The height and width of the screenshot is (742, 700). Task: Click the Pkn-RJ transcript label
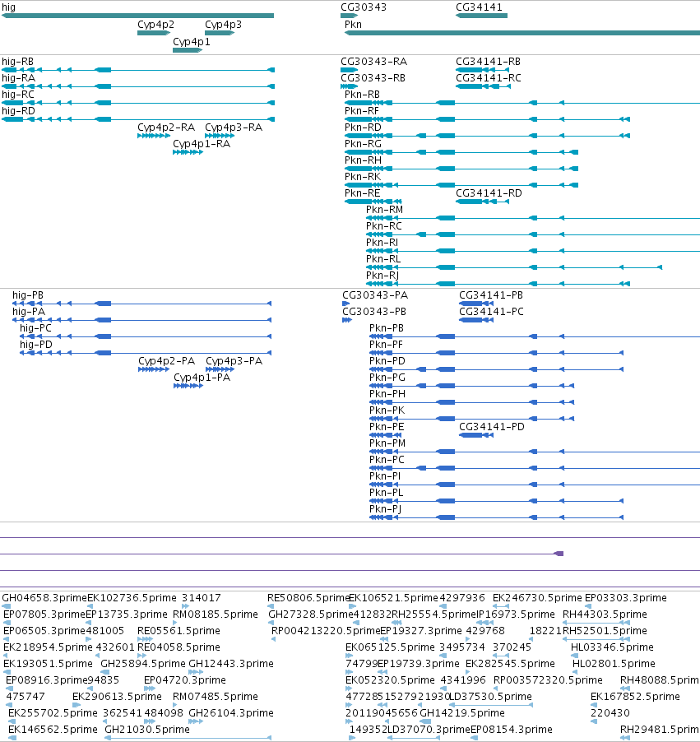click(x=382, y=276)
